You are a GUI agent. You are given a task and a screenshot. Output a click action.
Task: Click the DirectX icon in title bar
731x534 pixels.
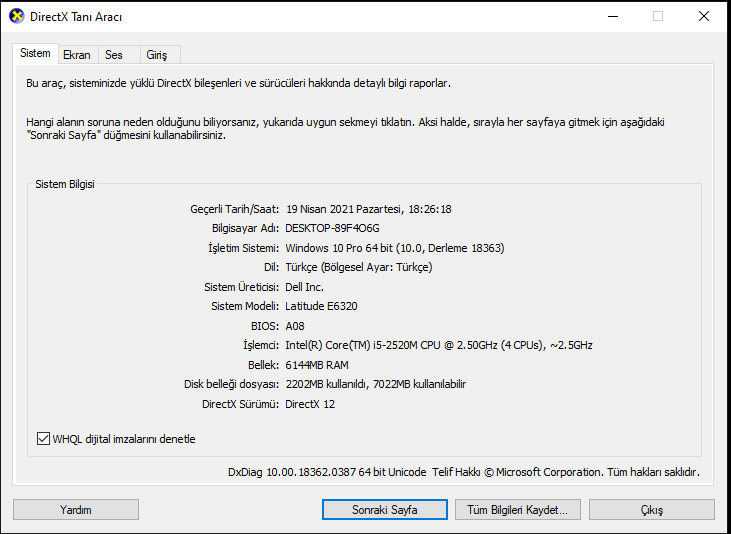(16, 16)
